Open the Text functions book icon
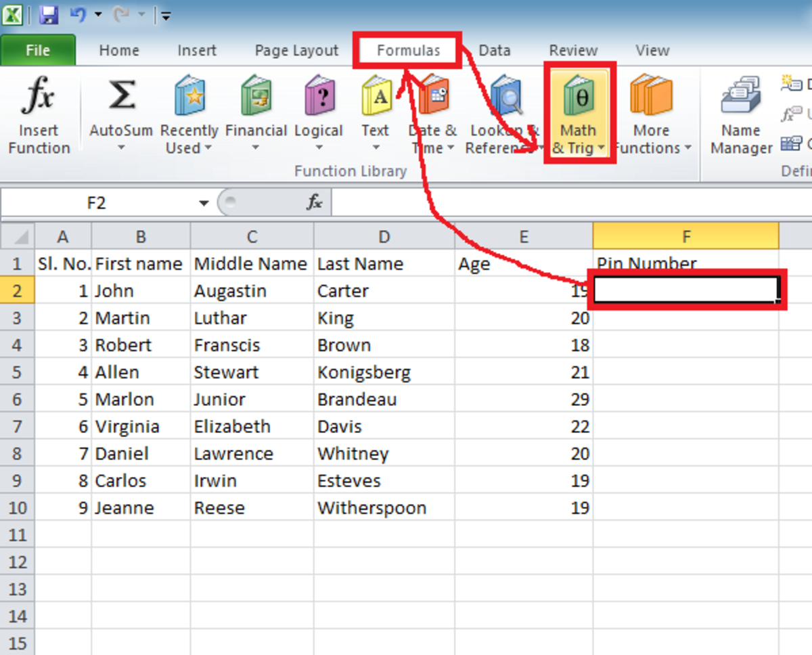 click(x=376, y=97)
